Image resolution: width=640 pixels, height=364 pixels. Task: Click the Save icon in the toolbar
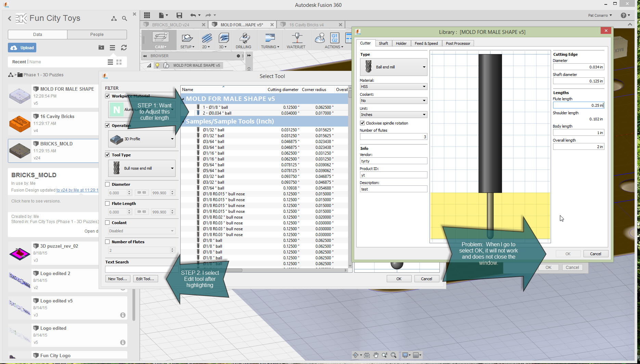pos(179,15)
